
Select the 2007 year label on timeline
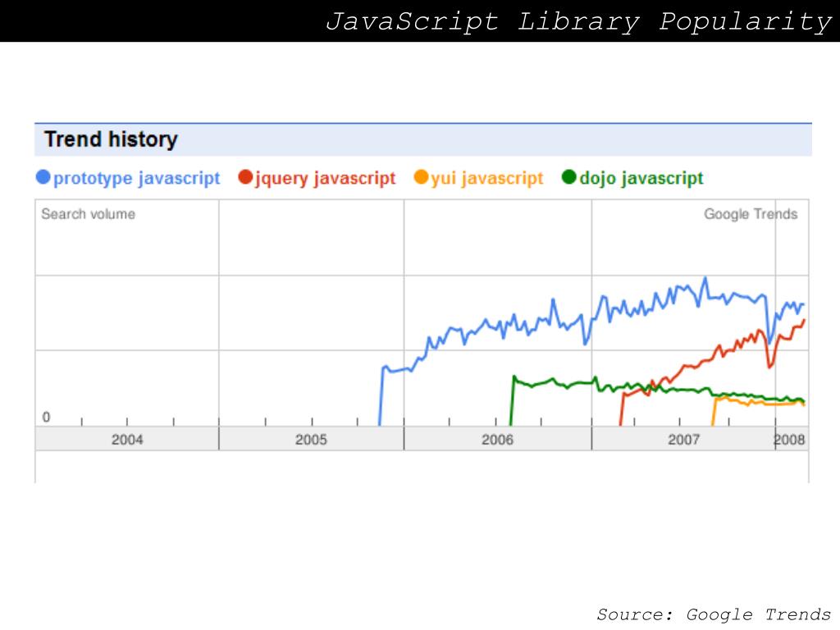click(683, 440)
